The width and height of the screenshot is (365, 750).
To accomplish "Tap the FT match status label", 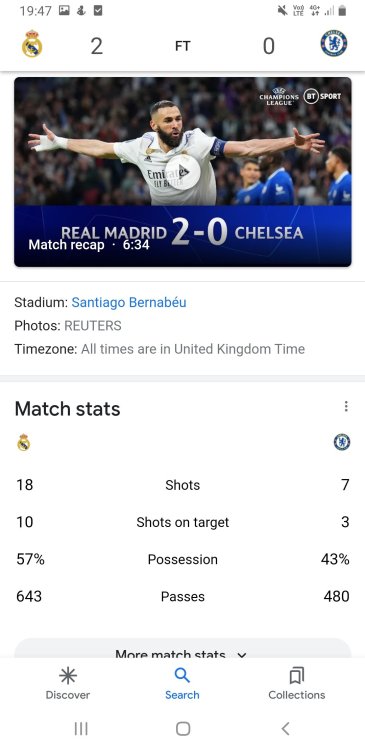I will [183, 46].
